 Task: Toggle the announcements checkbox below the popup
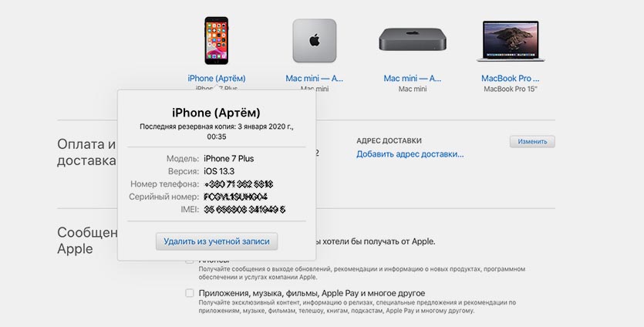coord(189,260)
